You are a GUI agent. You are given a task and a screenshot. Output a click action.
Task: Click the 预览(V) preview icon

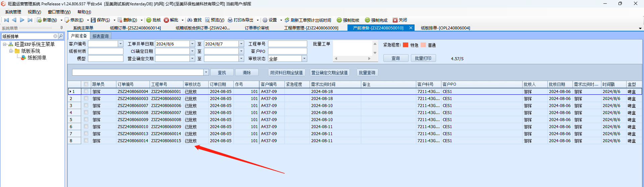click(207, 20)
